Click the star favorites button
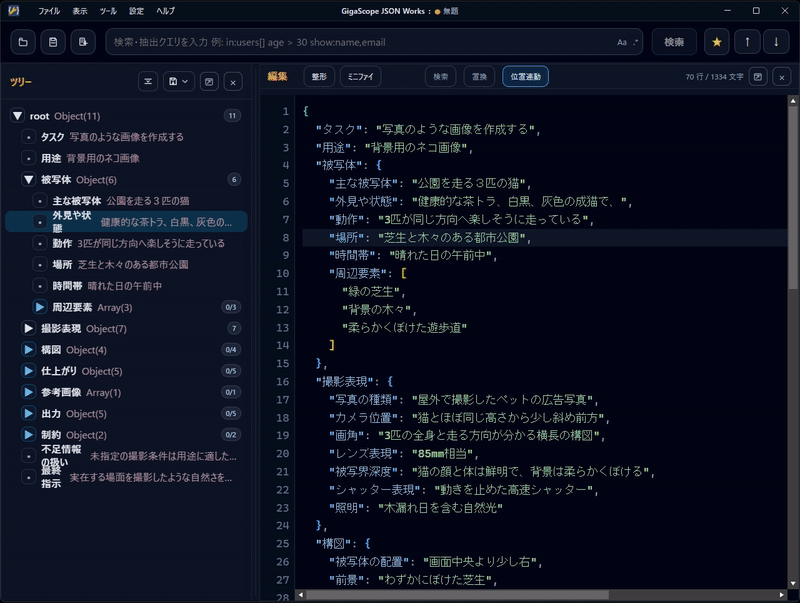Viewport: 800px width, 603px height. [717, 42]
